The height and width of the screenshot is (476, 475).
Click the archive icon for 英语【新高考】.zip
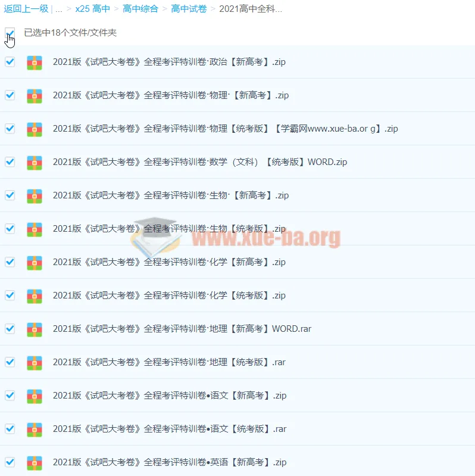(35, 463)
